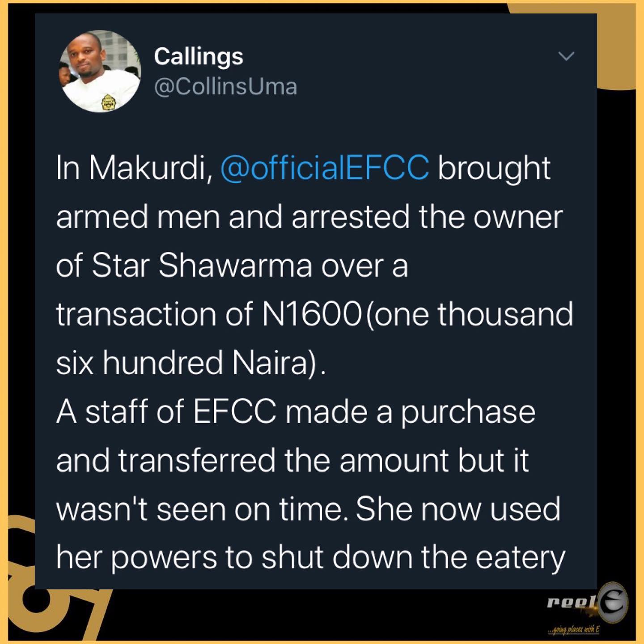
Task: Click the 'A staff of EFCC' sentence
Action: coord(166,411)
